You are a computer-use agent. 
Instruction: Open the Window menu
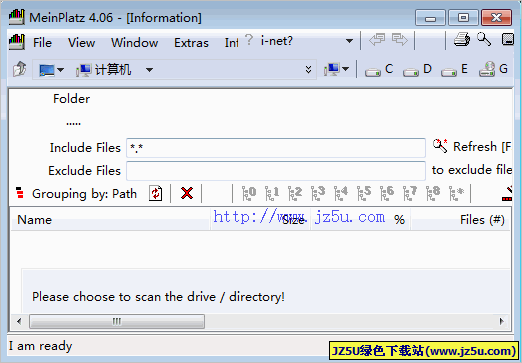click(x=134, y=43)
